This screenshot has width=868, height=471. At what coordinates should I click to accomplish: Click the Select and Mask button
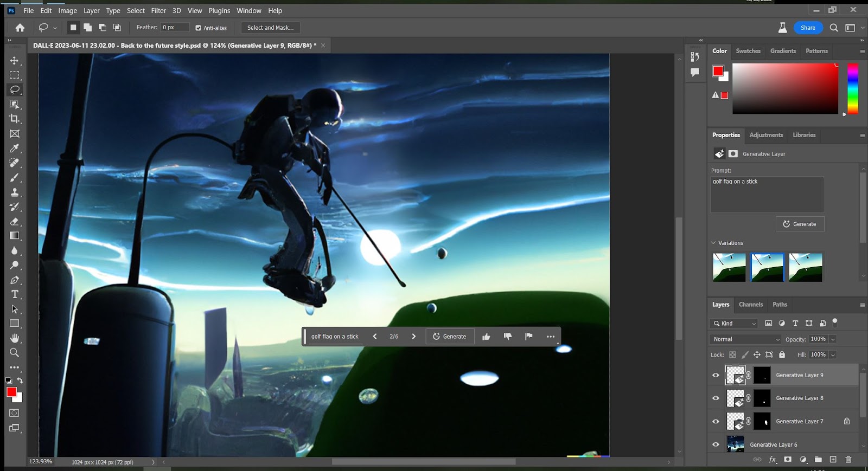(x=270, y=28)
